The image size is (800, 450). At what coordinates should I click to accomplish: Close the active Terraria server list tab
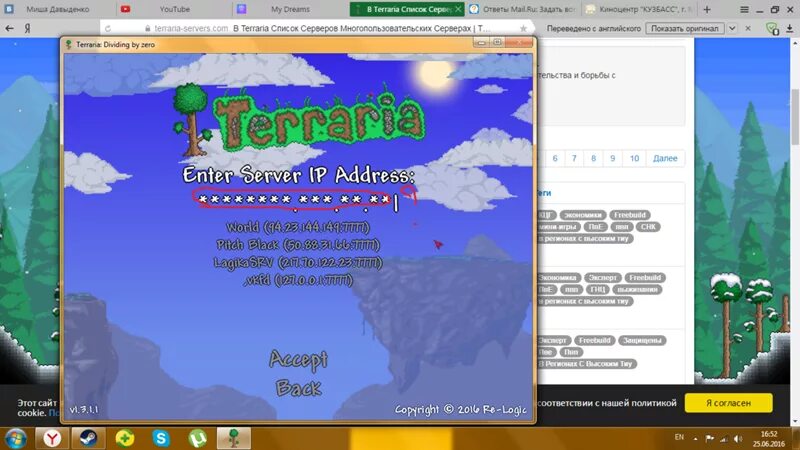click(458, 9)
